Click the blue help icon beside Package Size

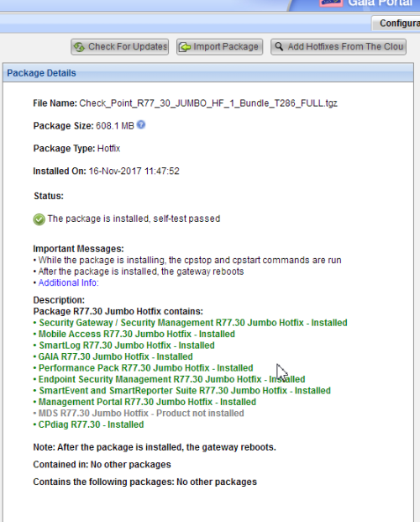[141, 125]
